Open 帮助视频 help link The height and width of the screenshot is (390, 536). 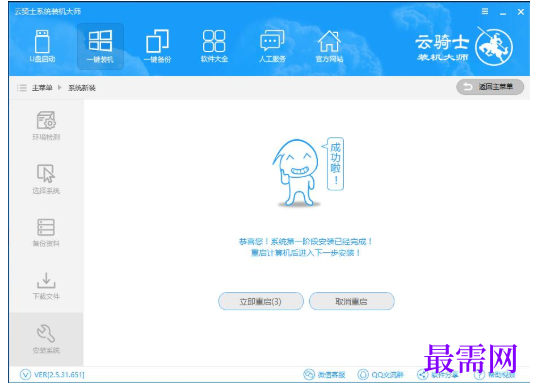495,375
